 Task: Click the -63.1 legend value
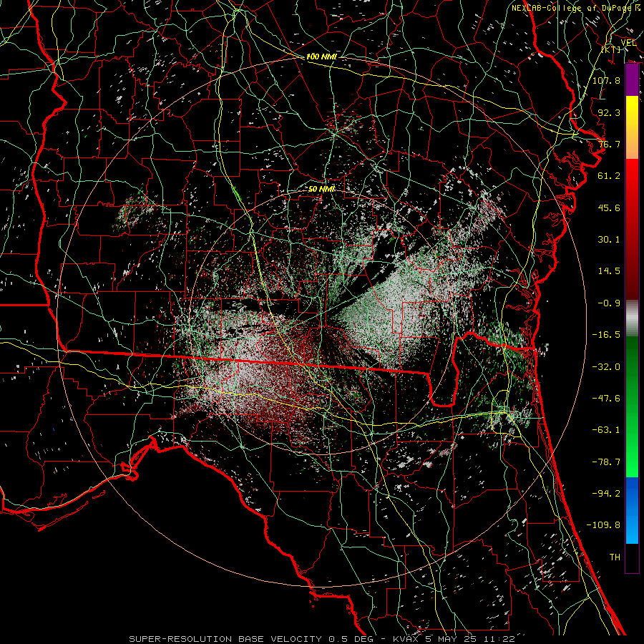click(x=606, y=430)
